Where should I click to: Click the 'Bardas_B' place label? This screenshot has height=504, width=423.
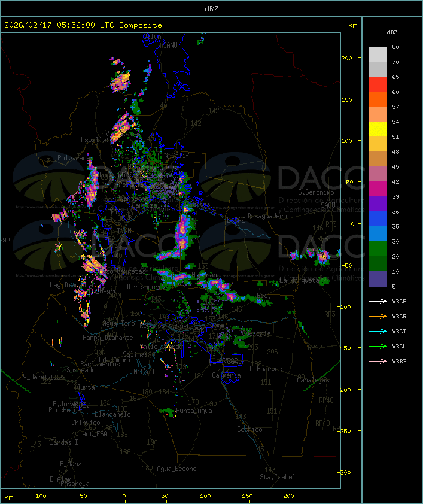coord(65,442)
